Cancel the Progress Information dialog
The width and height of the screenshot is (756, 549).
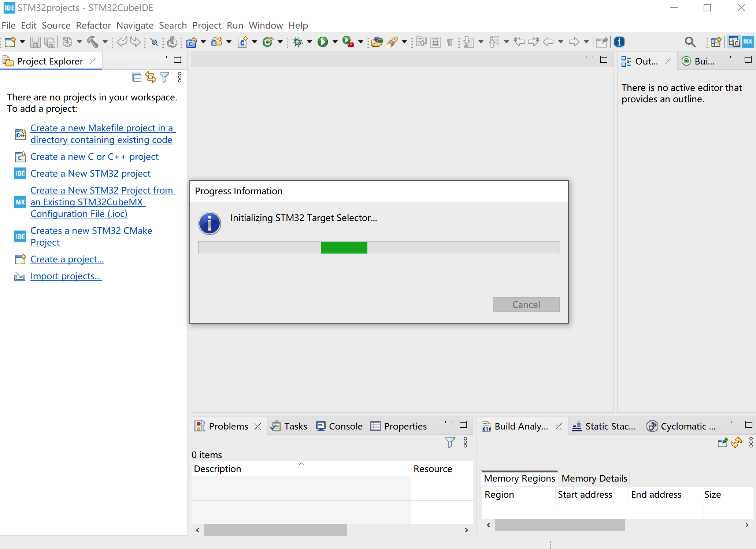click(x=526, y=305)
